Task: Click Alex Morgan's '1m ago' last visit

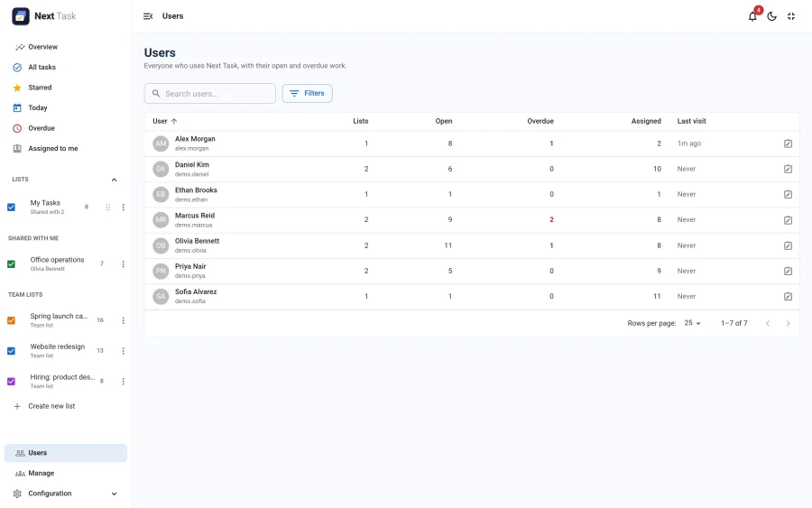Action: coord(688,143)
